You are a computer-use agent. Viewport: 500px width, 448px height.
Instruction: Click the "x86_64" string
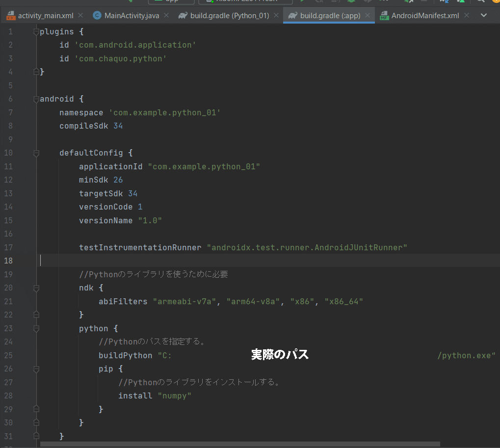click(344, 301)
